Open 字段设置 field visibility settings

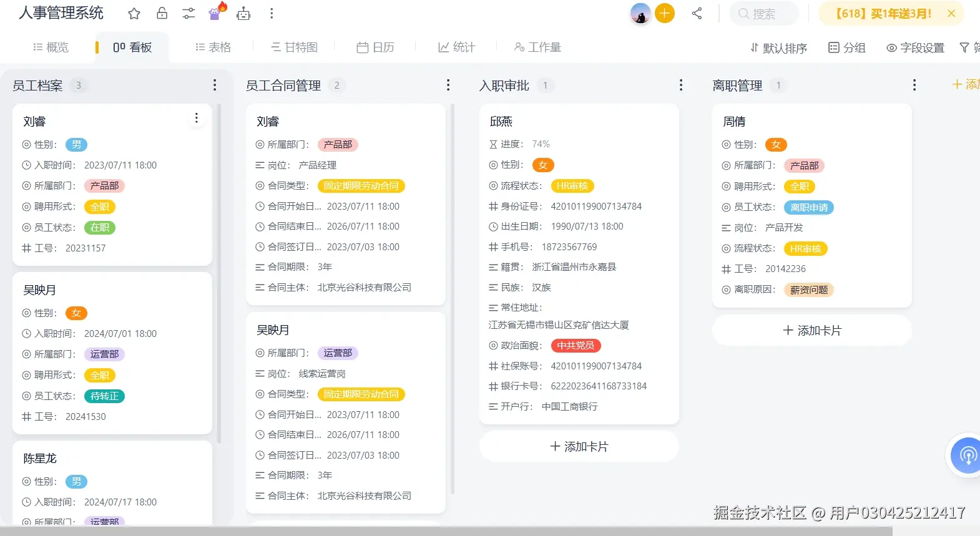[915, 48]
